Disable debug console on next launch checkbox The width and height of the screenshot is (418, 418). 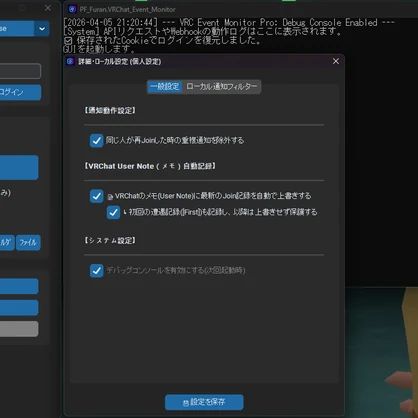96,271
